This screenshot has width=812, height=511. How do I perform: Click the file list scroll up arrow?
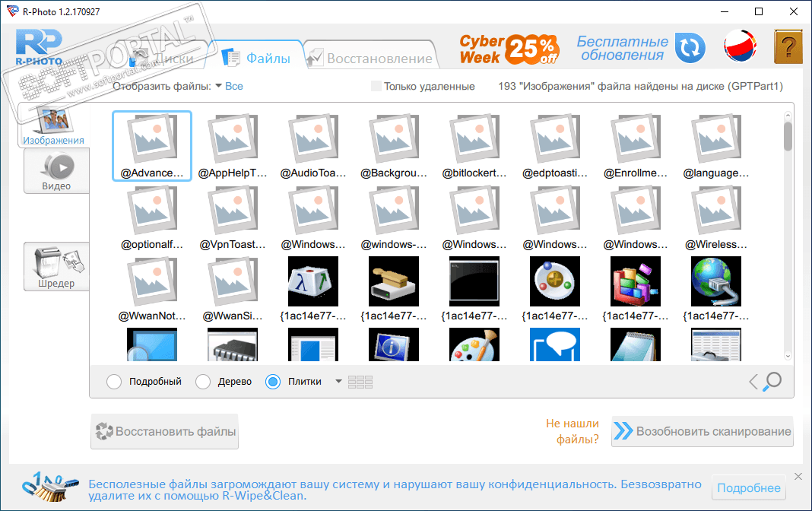pos(788,116)
